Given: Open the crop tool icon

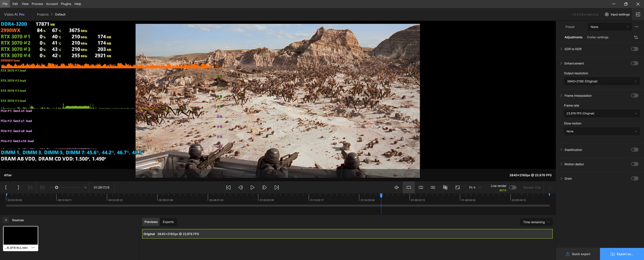Looking at the screenshot, I should (x=636, y=37).
